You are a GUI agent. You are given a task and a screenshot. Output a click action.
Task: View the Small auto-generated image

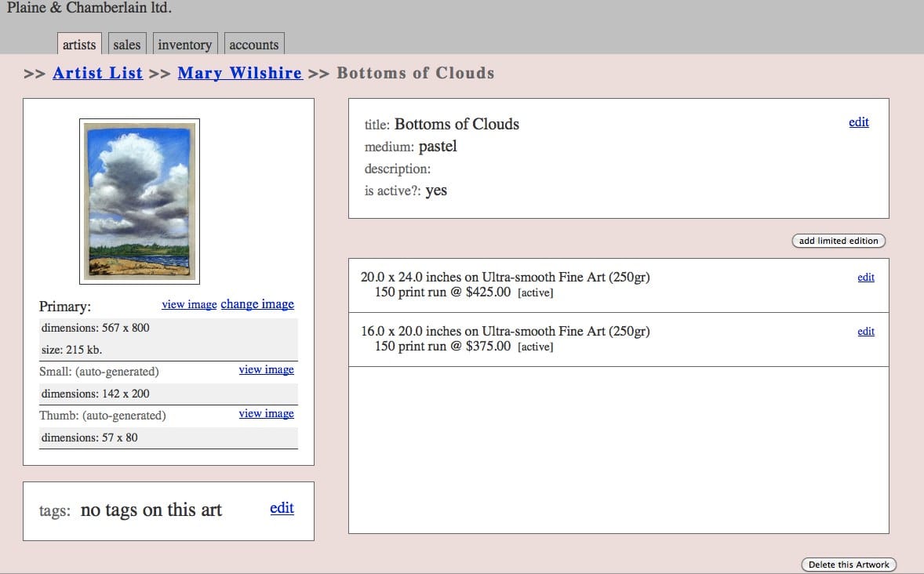[266, 369]
